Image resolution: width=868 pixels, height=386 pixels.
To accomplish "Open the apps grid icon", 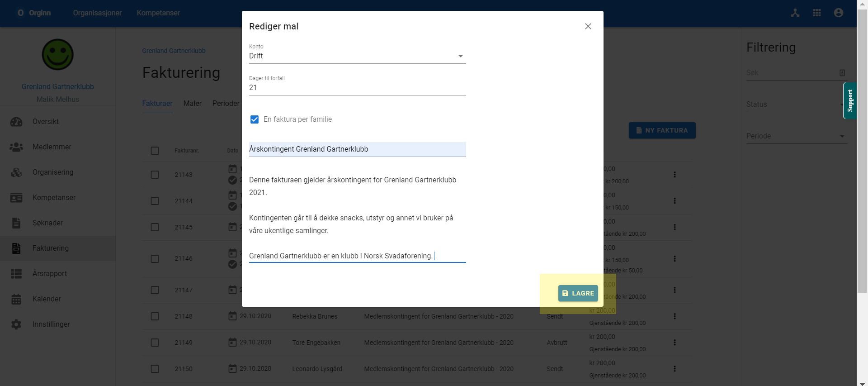I will (817, 13).
